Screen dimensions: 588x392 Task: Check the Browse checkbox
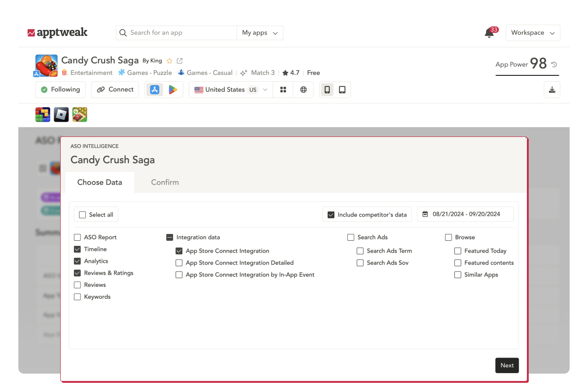tap(448, 237)
